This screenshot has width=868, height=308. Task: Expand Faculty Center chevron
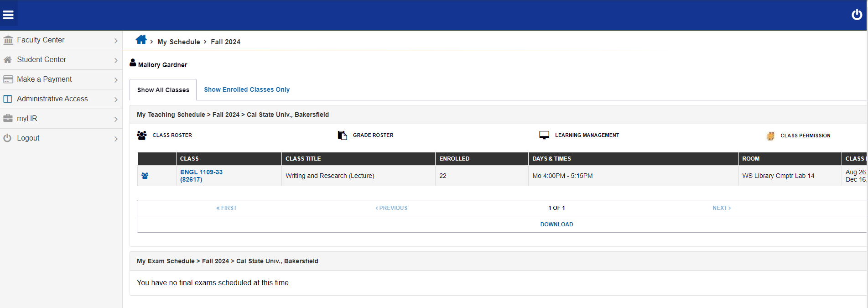pos(116,41)
